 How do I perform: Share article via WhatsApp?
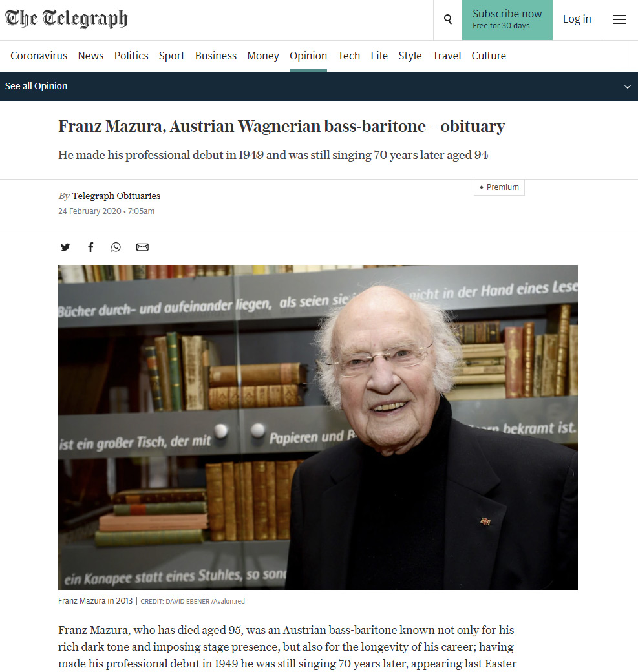[116, 247]
